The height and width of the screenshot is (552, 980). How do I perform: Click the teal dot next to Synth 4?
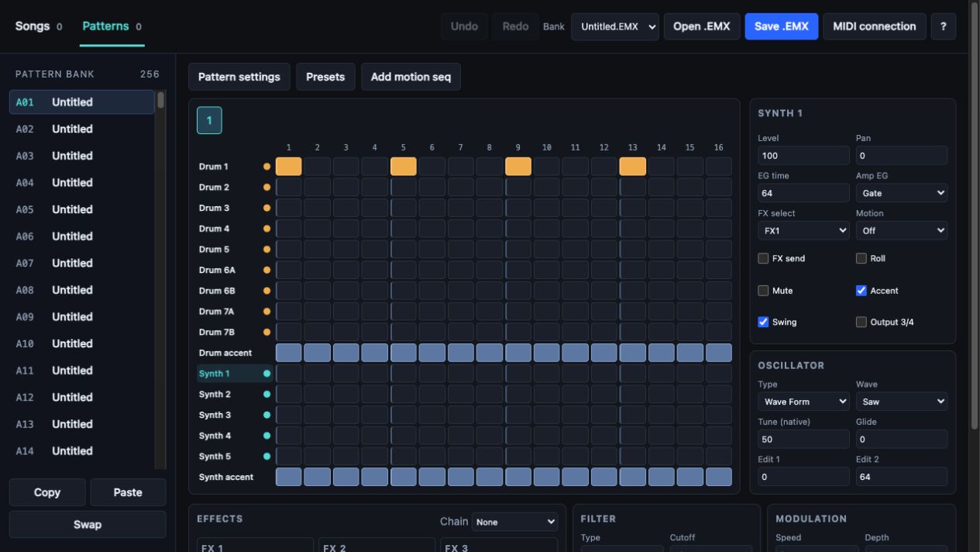[267, 436]
